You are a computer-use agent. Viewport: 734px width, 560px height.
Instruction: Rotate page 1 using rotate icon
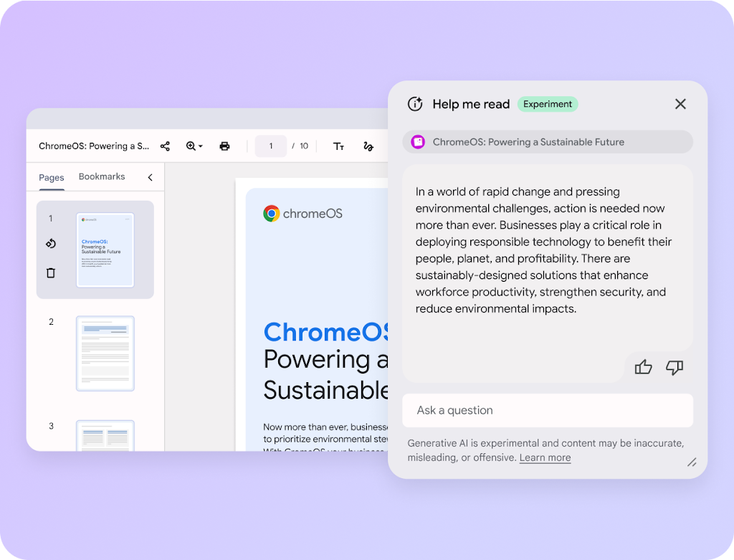51,244
